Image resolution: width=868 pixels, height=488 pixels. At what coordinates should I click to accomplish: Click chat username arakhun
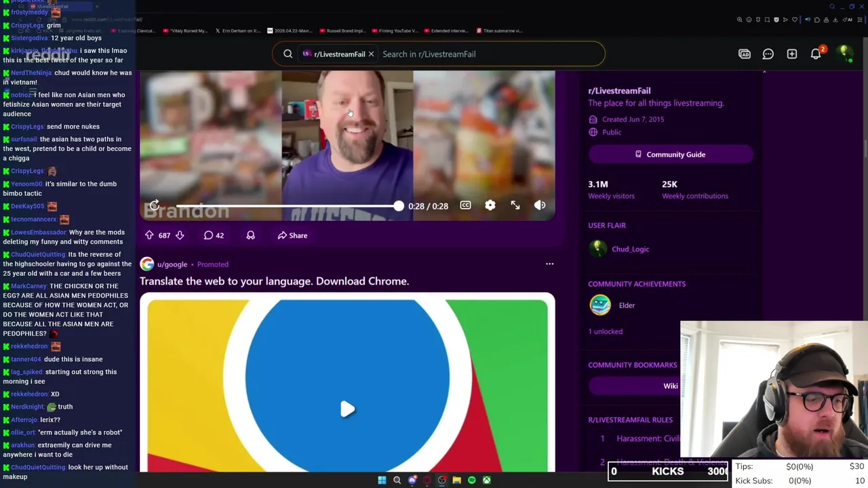22,445
